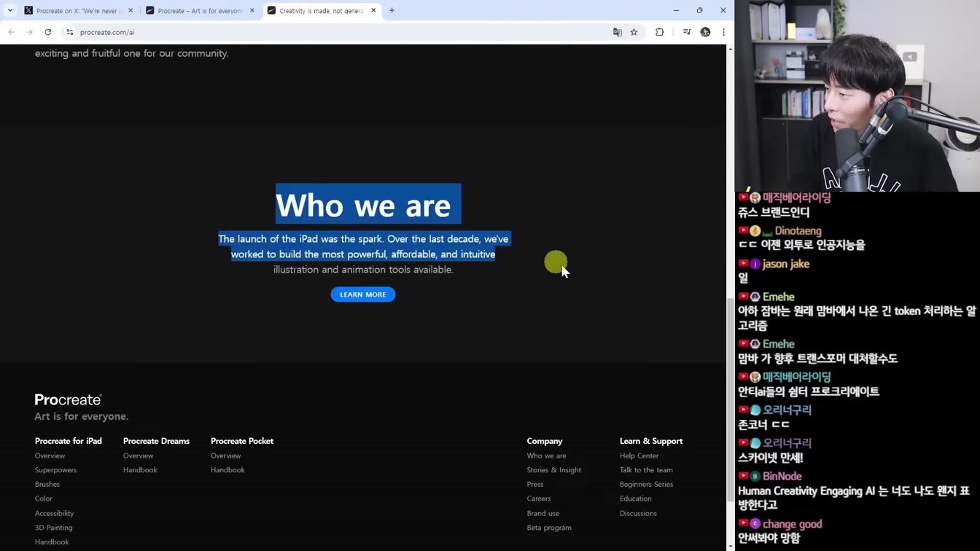Click Dinotaeng's username in chat
Image resolution: width=980 pixels, height=551 pixels.
click(798, 230)
